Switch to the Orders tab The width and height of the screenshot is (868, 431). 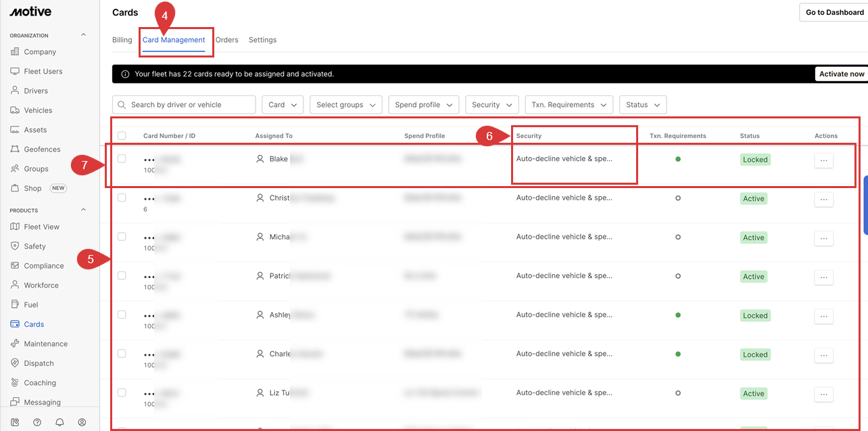pyautogui.click(x=226, y=40)
